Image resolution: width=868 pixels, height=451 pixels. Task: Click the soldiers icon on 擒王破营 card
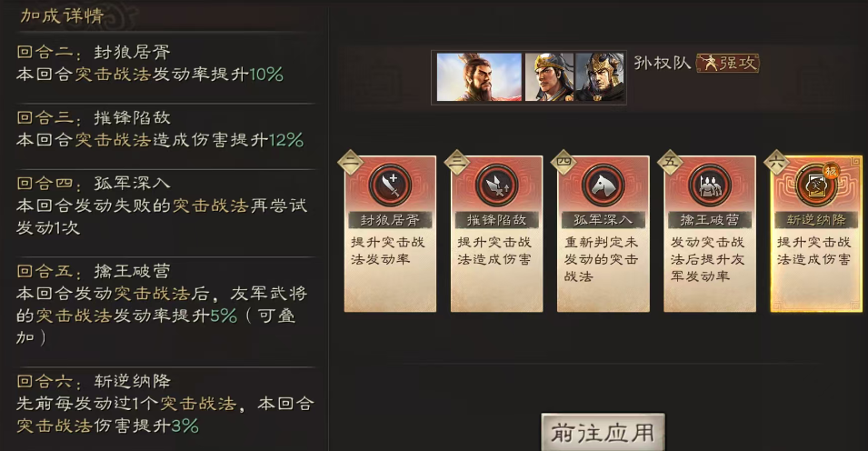pyautogui.click(x=709, y=185)
